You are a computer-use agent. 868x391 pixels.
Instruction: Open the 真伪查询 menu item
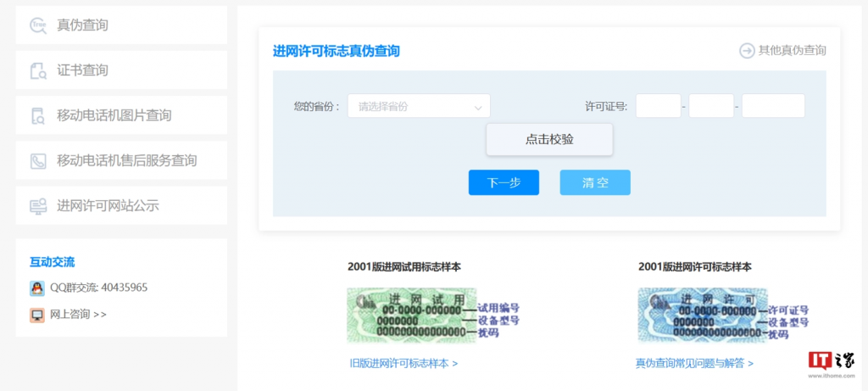[x=121, y=25]
